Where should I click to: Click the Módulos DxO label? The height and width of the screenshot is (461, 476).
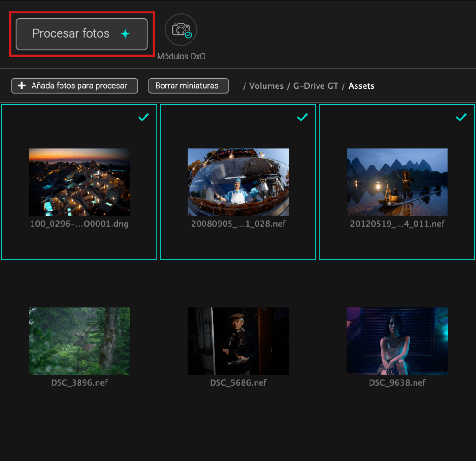[x=181, y=56]
